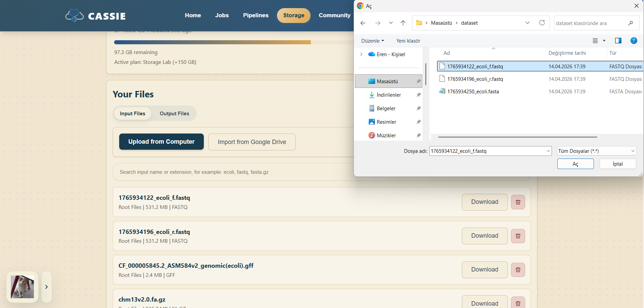Click Upload from Computer button
This screenshot has width=644, height=308.
(x=162, y=142)
